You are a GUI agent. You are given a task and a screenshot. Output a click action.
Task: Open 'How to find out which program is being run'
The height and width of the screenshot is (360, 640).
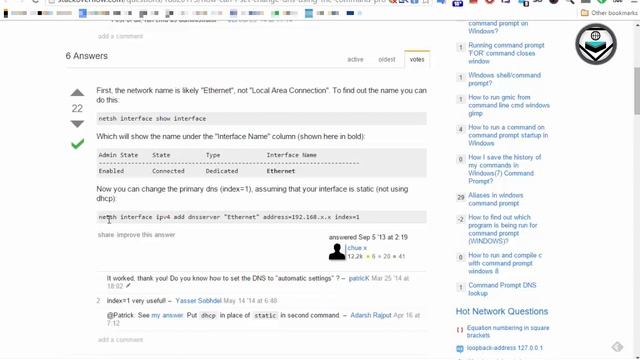pos(502,229)
